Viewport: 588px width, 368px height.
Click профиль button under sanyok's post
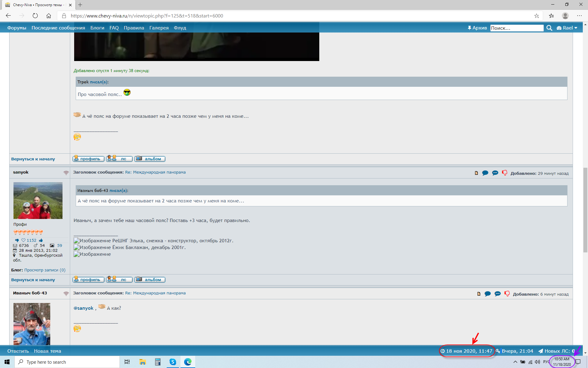coord(88,280)
